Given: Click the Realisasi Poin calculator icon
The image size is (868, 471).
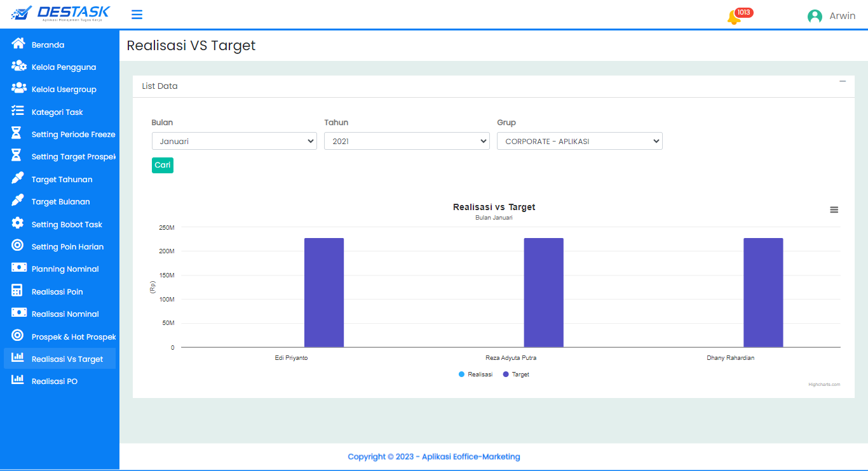Looking at the screenshot, I should click(x=18, y=291).
